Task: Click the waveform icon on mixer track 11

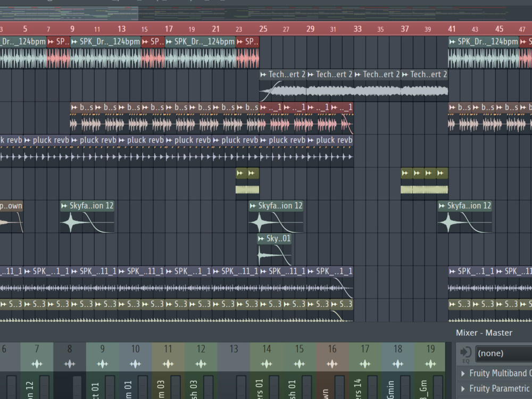Action: tap(168, 364)
